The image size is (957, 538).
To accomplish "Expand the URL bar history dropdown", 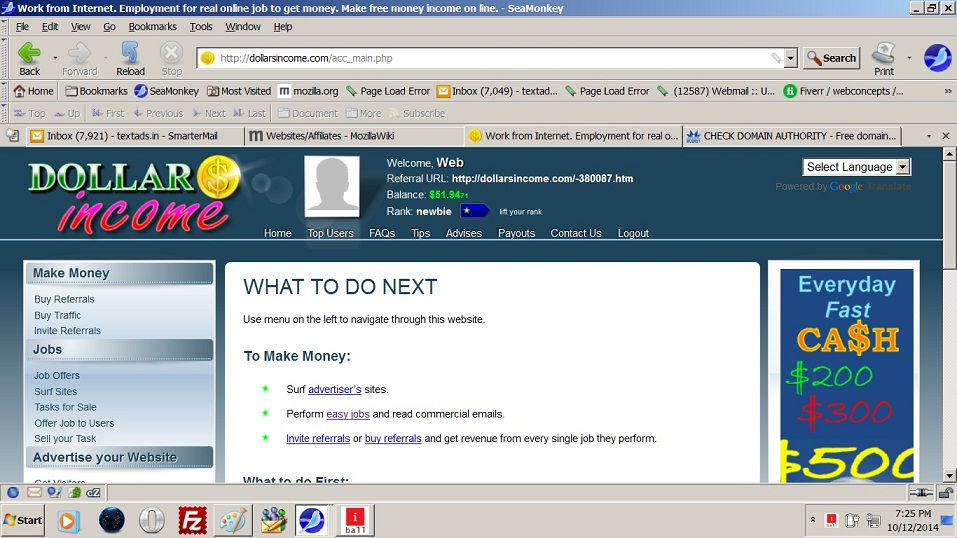I will [x=790, y=58].
